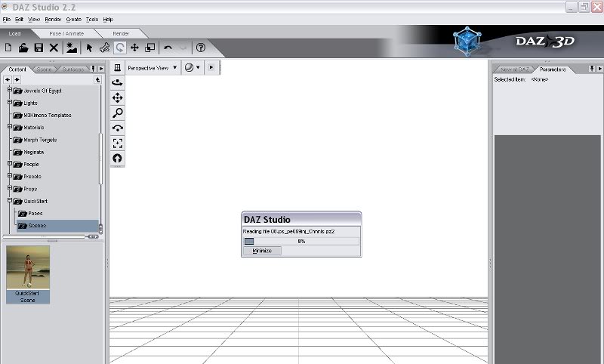Image resolution: width=604 pixels, height=364 pixels.
Task: Select the bone joint editor tool
Action: point(105,48)
